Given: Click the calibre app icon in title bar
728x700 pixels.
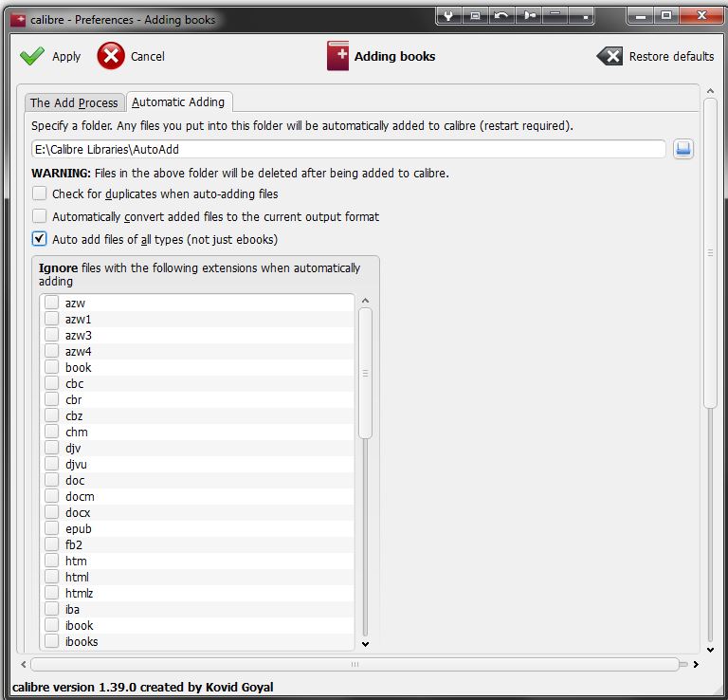Looking at the screenshot, I should pyautogui.click(x=18, y=20).
